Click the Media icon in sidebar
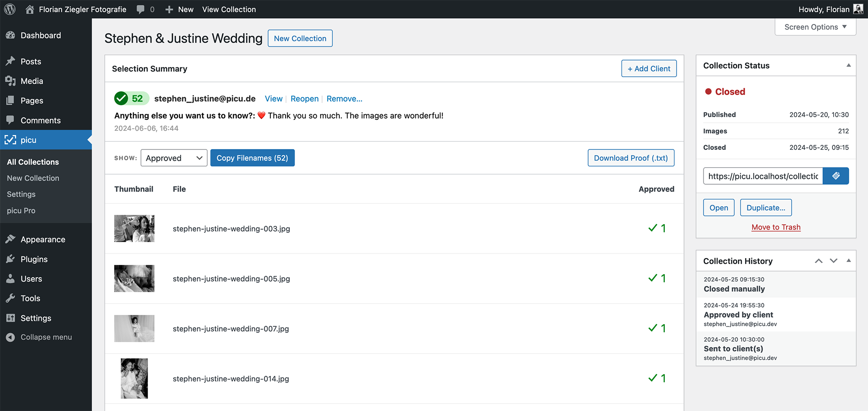The width and height of the screenshot is (868, 411). 10,81
